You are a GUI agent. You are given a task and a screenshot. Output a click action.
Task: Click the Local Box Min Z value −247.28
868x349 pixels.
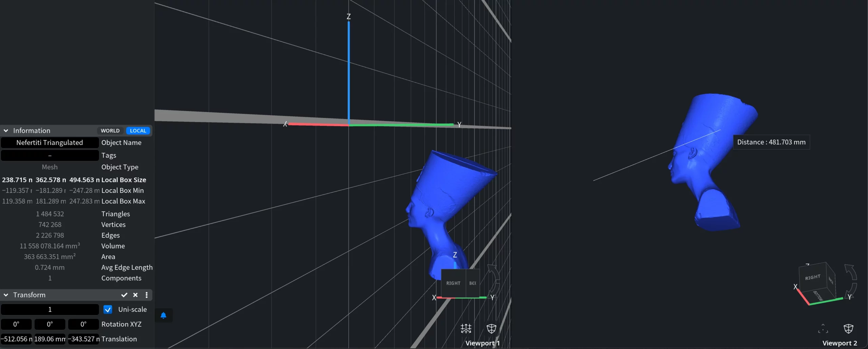[x=84, y=190]
